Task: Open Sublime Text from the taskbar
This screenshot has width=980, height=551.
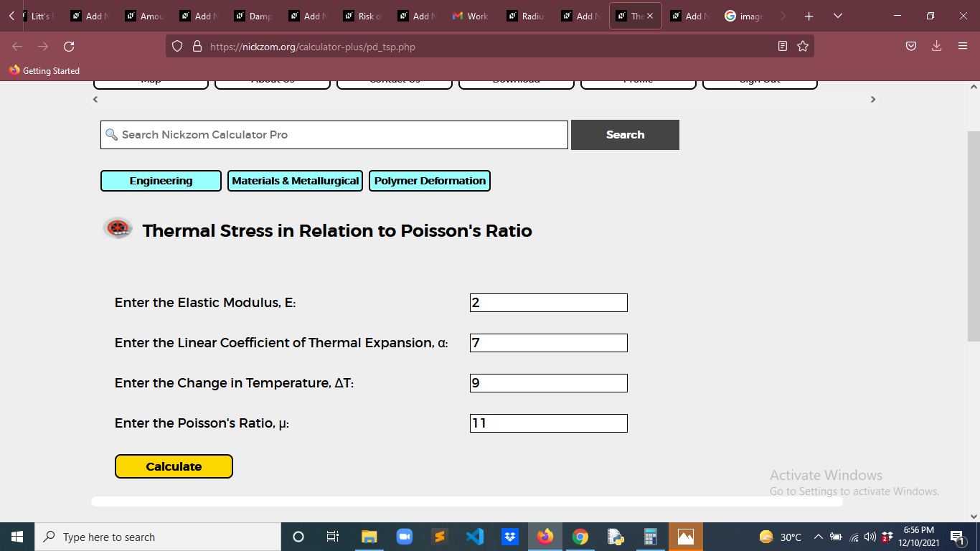Action: click(x=440, y=537)
